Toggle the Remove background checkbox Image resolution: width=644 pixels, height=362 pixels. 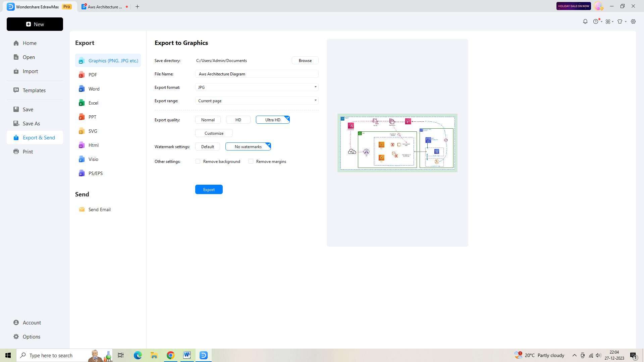(x=198, y=161)
